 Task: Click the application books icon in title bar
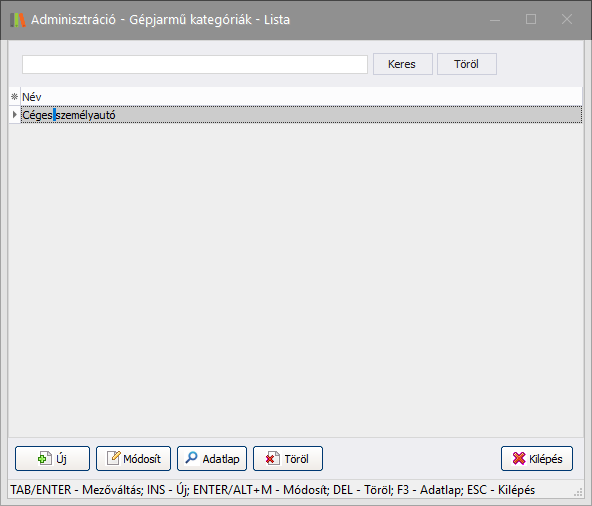(x=18, y=20)
